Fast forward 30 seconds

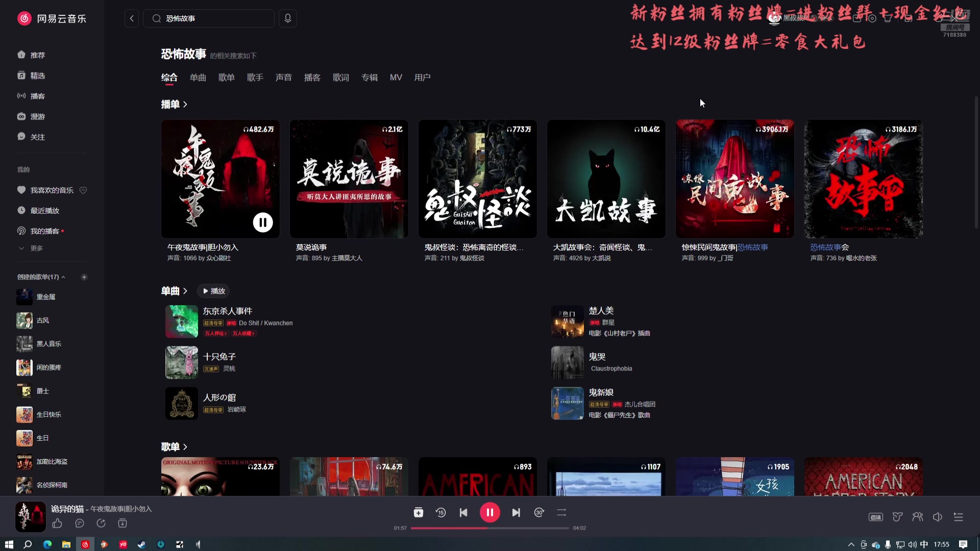tap(539, 513)
